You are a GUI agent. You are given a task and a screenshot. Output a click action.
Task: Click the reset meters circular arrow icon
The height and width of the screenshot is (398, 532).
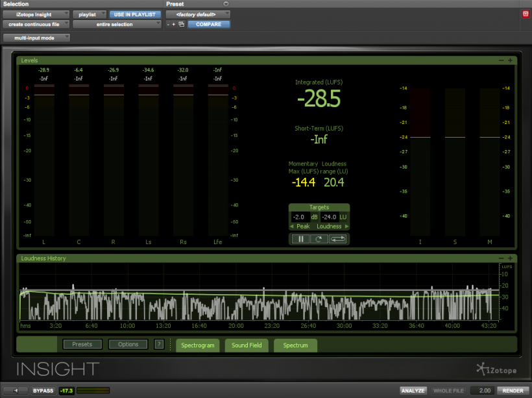(319, 239)
